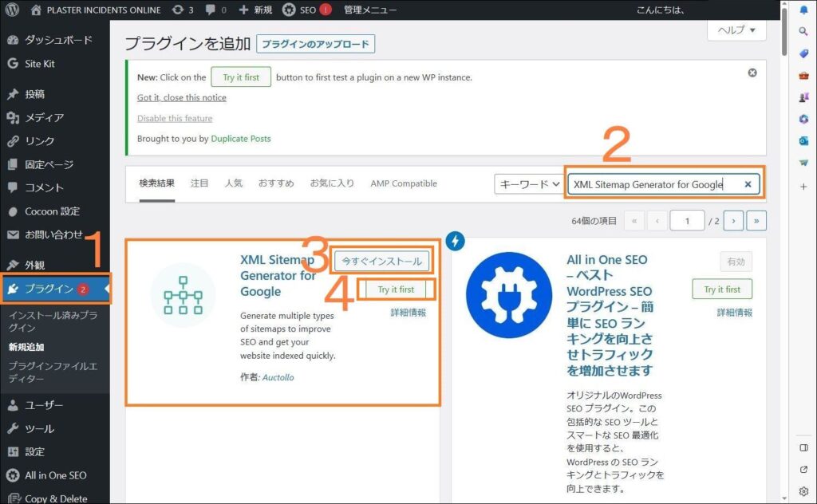Select the プラグイン plugins menu
Screen dimensions: 817x504
coord(55,289)
